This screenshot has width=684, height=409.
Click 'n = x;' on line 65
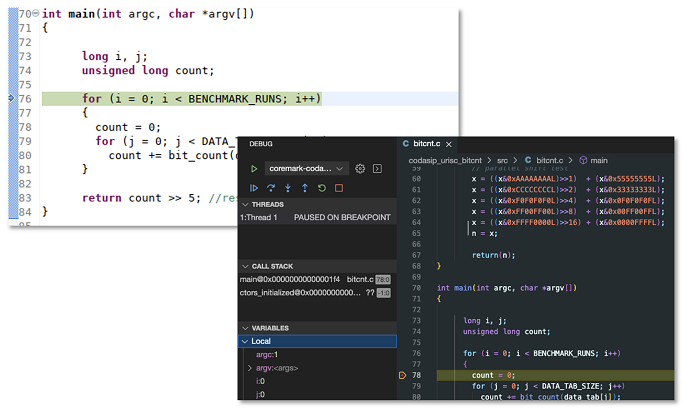click(x=484, y=234)
